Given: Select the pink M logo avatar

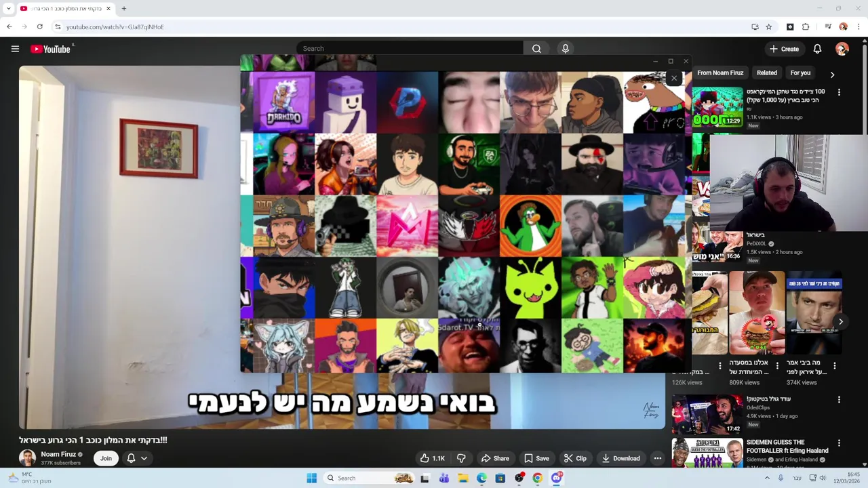Looking at the screenshot, I should pyautogui.click(x=407, y=226).
